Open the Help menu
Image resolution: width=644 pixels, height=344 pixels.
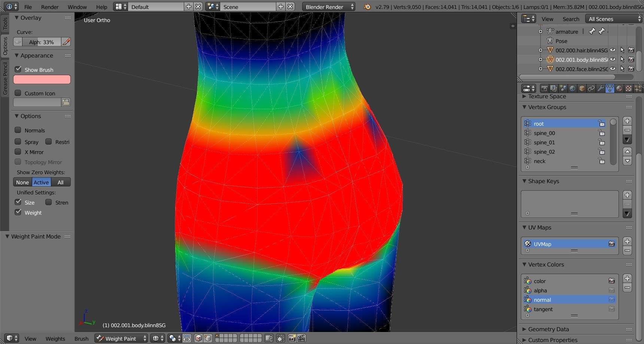coord(101,7)
